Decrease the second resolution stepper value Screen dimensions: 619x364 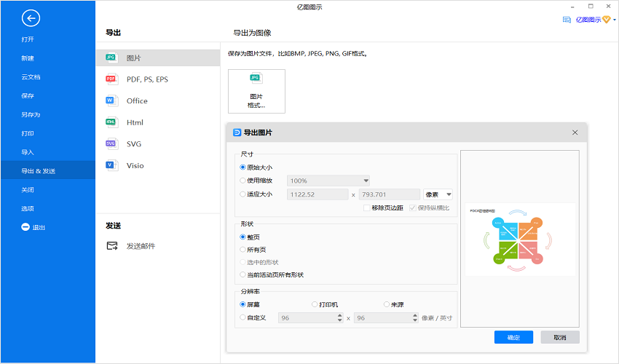(415, 320)
